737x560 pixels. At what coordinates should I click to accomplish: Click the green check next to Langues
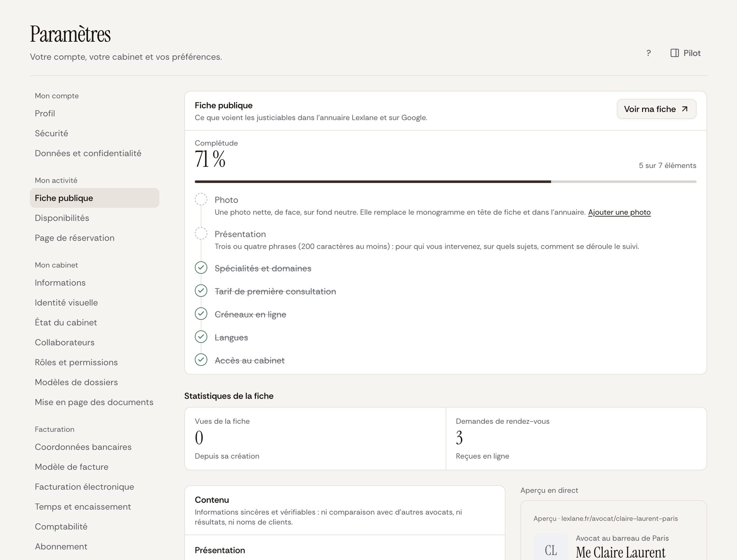[201, 337]
